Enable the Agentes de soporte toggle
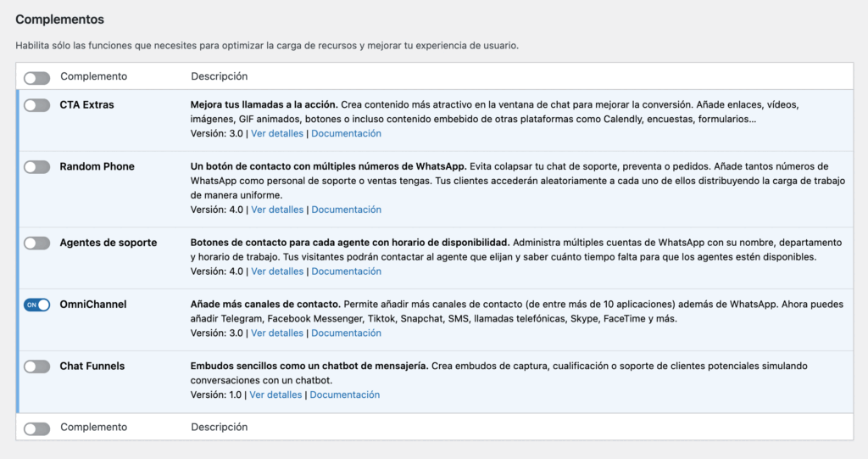Screen dimensions: 868x459 point(36,243)
